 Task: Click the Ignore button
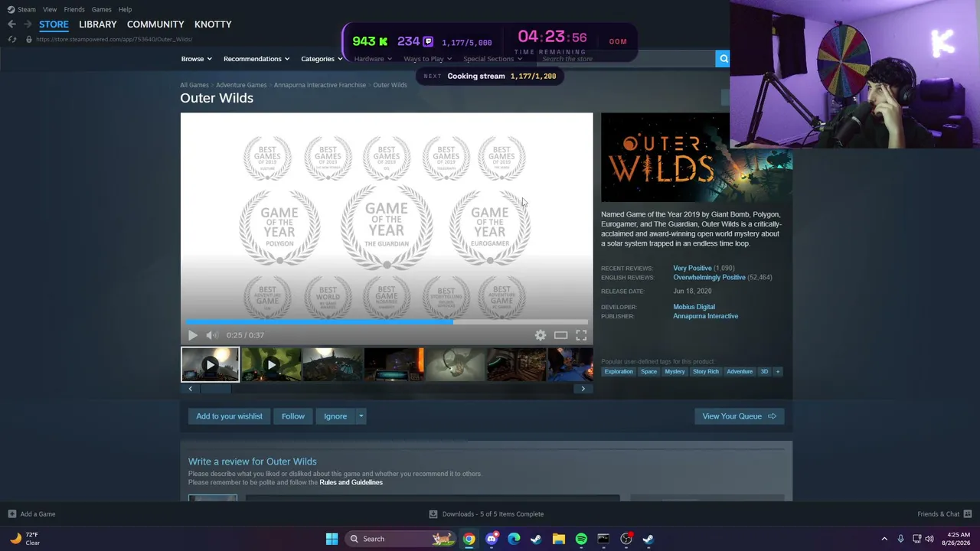(335, 416)
